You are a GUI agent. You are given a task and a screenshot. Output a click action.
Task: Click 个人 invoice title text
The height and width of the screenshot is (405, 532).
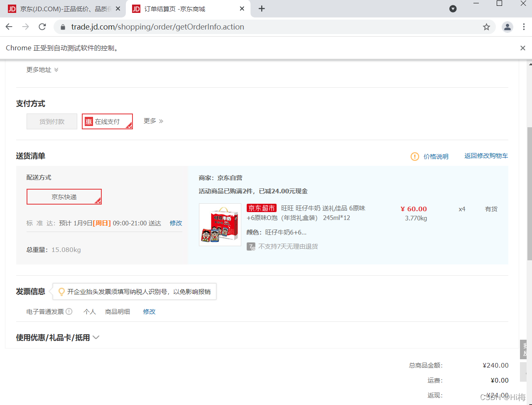pyautogui.click(x=90, y=311)
